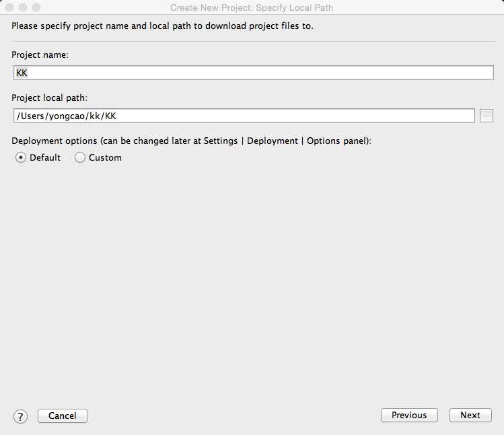Choose the Custom deployment option
The image size is (504, 435).
[x=79, y=157]
